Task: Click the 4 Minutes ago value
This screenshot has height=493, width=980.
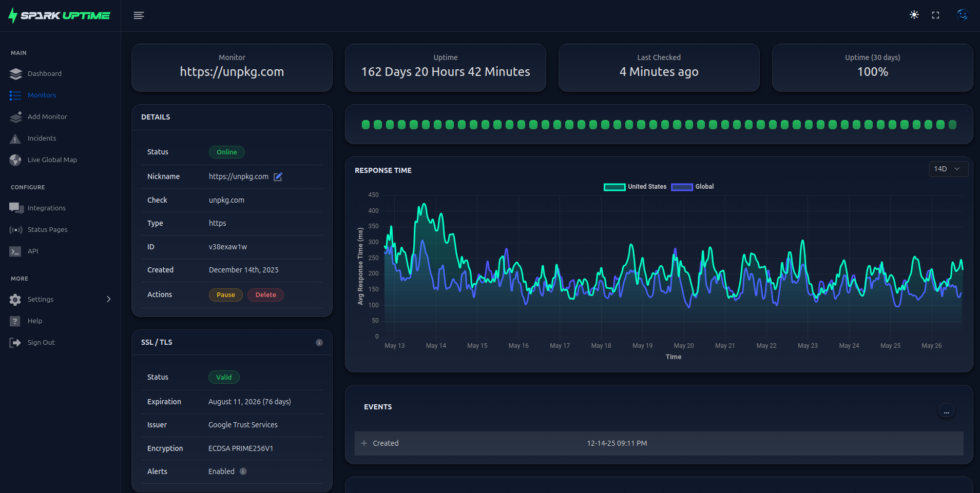Action: [659, 72]
